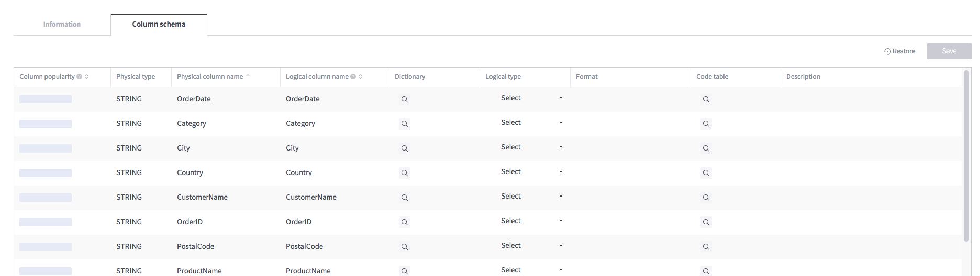
Task: Sort by Column popularity arrows
Action: coord(87,77)
